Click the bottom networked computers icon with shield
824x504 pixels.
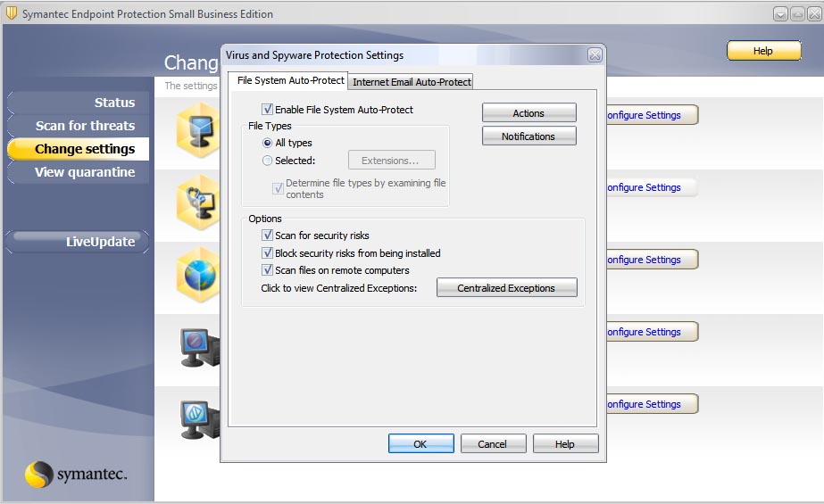tap(200, 419)
